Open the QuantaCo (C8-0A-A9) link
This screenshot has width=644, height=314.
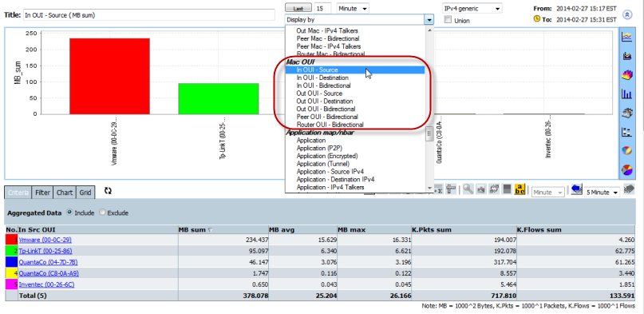click(49, 273)
